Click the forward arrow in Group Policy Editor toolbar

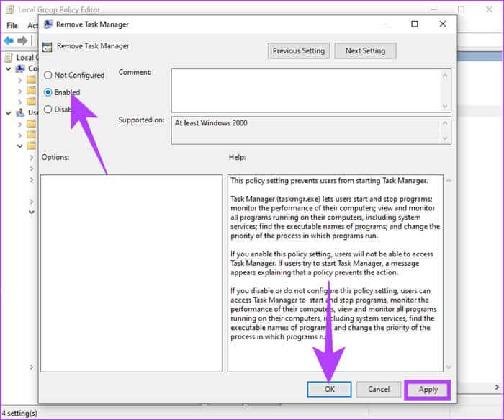click(22, 40)
